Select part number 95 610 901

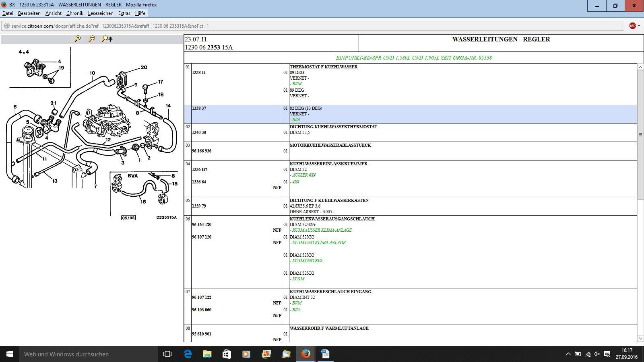tap(202, 334)
